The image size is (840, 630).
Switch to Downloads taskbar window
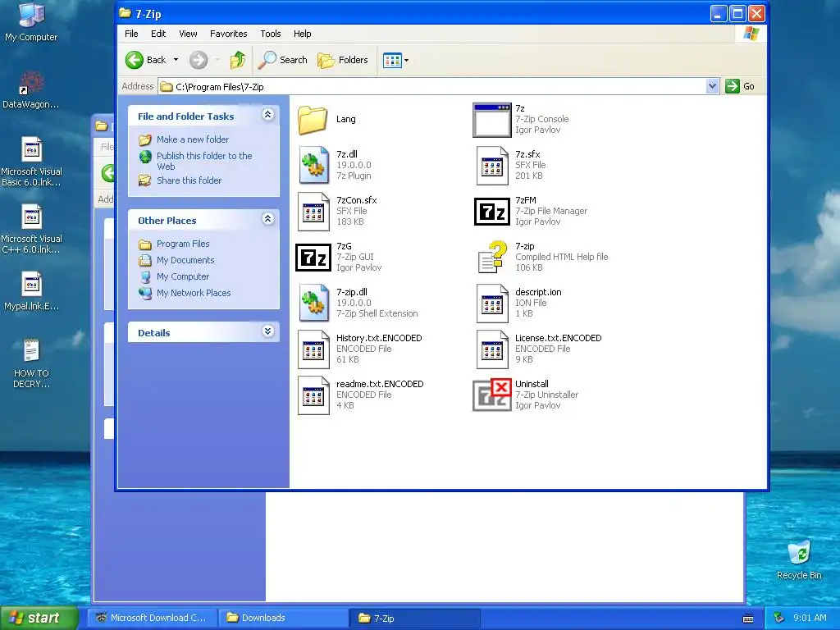(x=283, y=618)
